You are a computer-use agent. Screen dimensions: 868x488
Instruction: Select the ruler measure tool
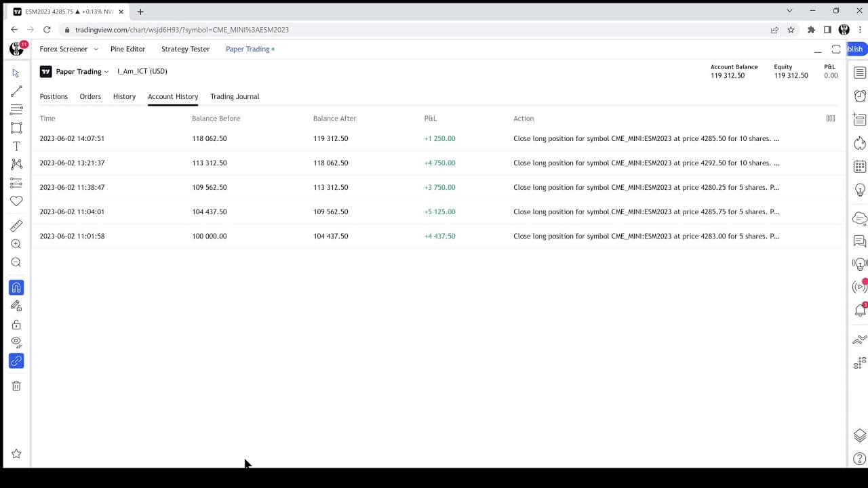16,226
